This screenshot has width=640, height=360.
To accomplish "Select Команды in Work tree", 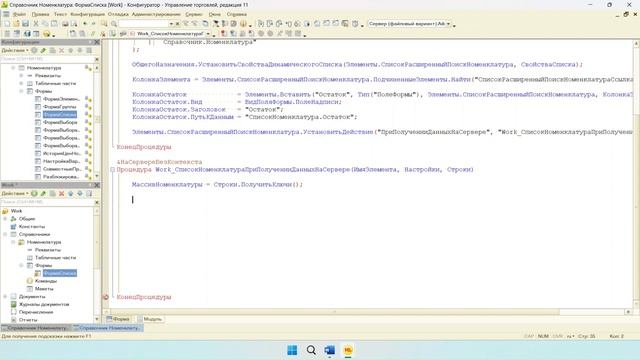I will pos(46,281).
